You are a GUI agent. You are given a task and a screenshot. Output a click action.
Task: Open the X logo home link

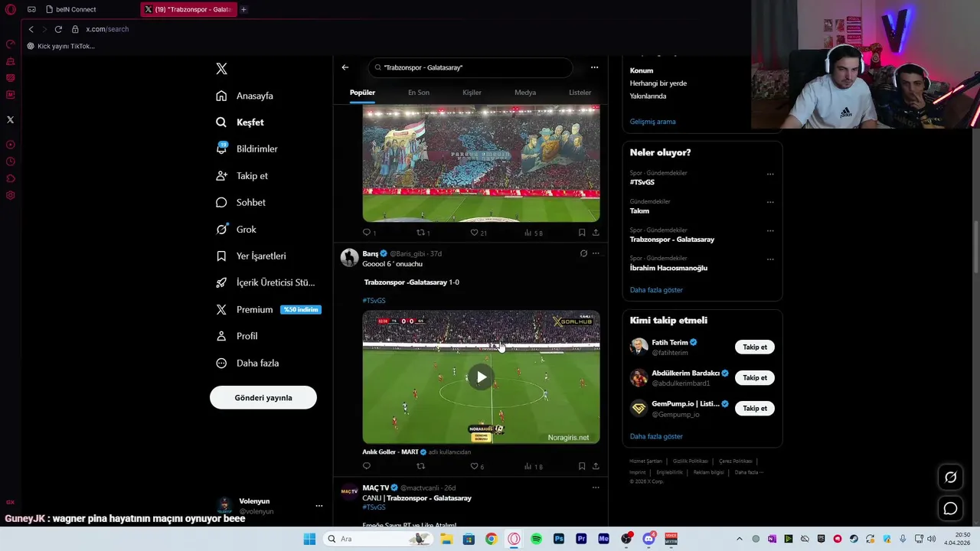tap(221, 69)
